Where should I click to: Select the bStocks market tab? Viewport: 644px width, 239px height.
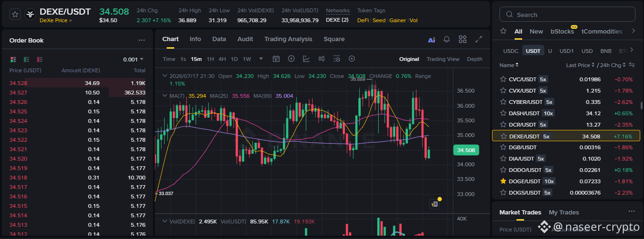click(562, 31)
